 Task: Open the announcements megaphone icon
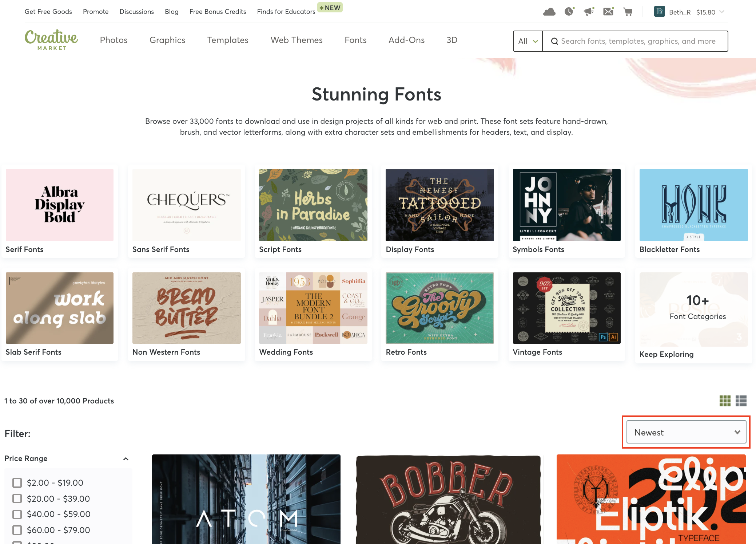[589, 12]
